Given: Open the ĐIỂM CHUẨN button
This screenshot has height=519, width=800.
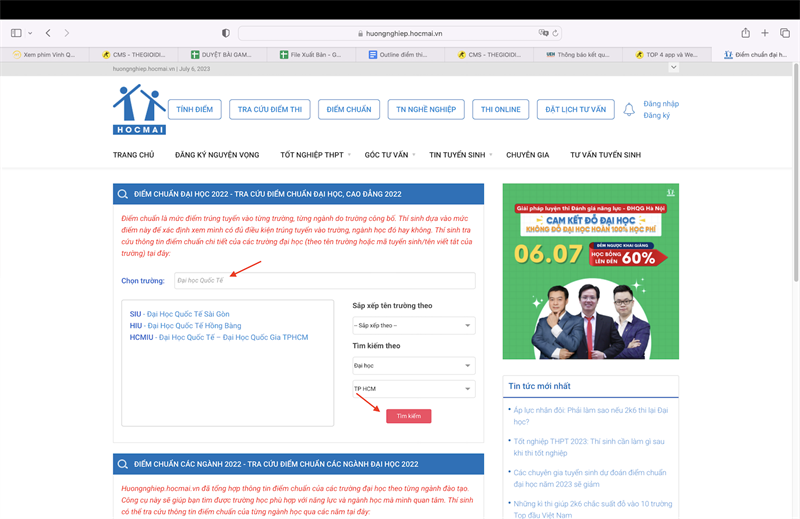Looking at the screenshot, I should pyautogui.click(x=349, y=109).
